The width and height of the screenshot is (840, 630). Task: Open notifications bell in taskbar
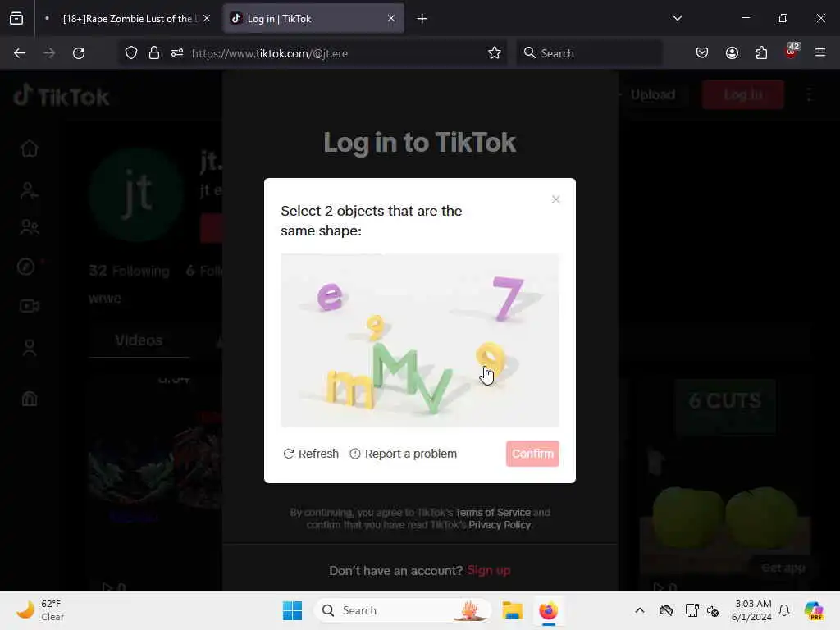(784, 610)
